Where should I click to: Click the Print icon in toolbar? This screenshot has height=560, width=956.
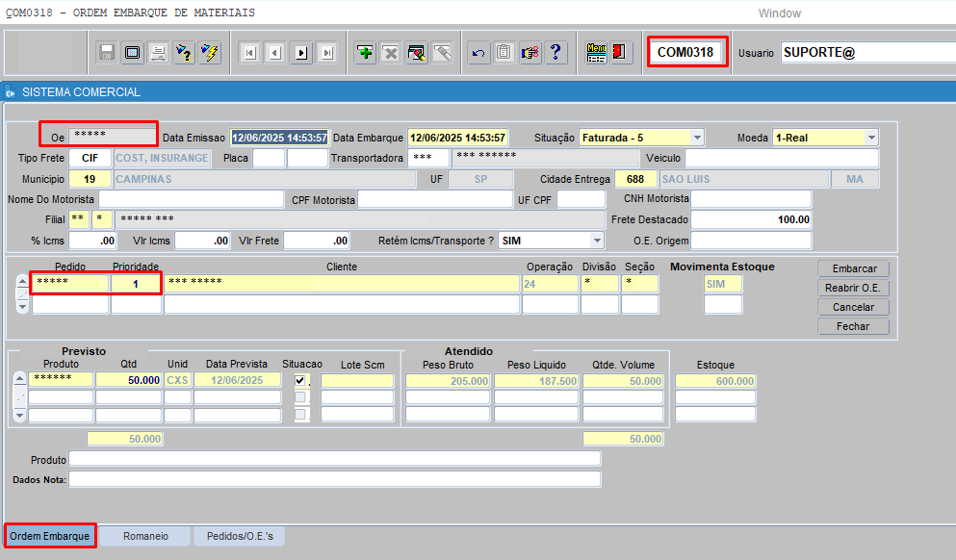(x=158, y=53)
